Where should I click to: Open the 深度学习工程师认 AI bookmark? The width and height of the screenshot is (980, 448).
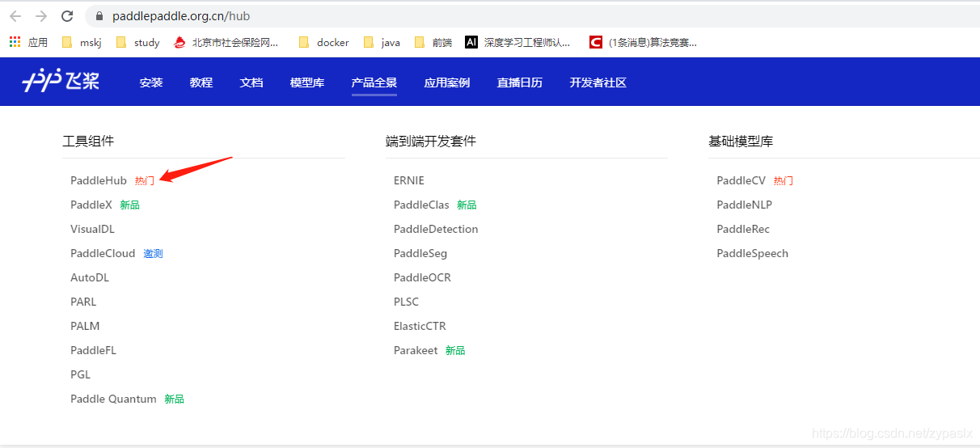(x=518, y=42)
